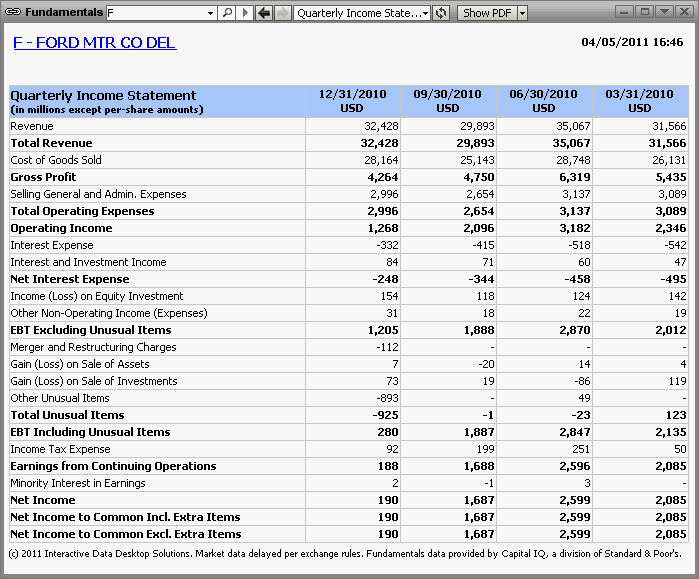Click Merger and Restructuring Charges label
Screen dimensions: 699x579
tap(93, 347)
